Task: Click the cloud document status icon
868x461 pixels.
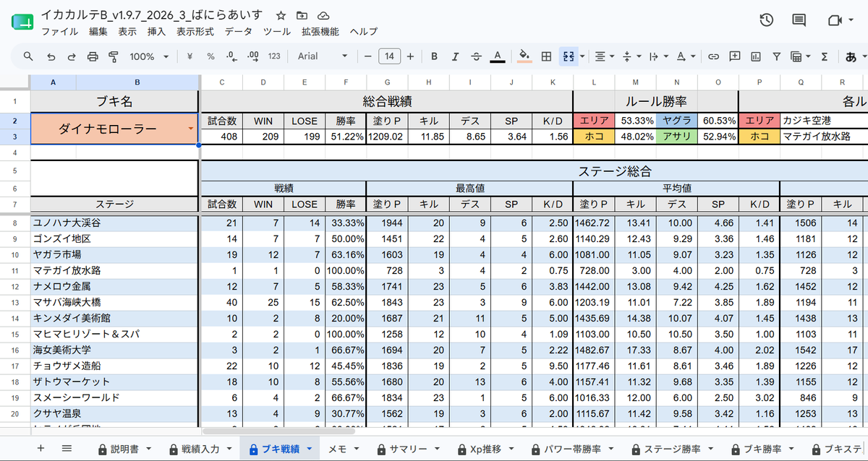Action: point(323,15)
